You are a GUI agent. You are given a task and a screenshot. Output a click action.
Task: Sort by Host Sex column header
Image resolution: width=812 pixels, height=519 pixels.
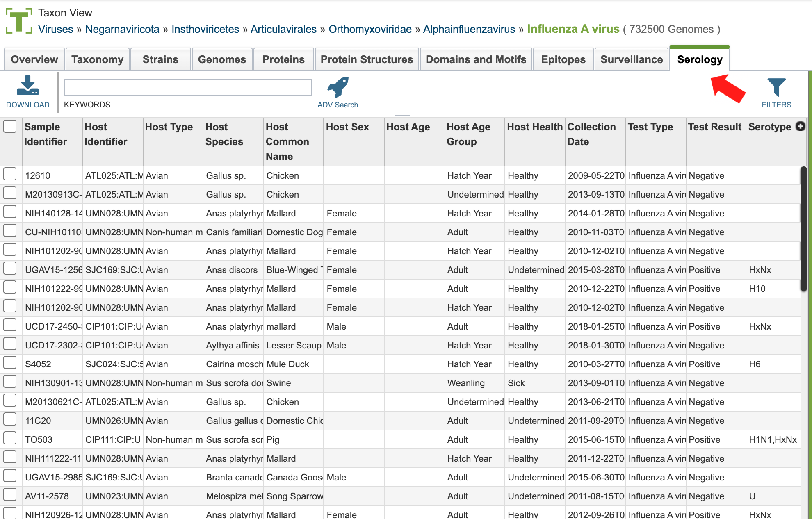coord(354,142)
